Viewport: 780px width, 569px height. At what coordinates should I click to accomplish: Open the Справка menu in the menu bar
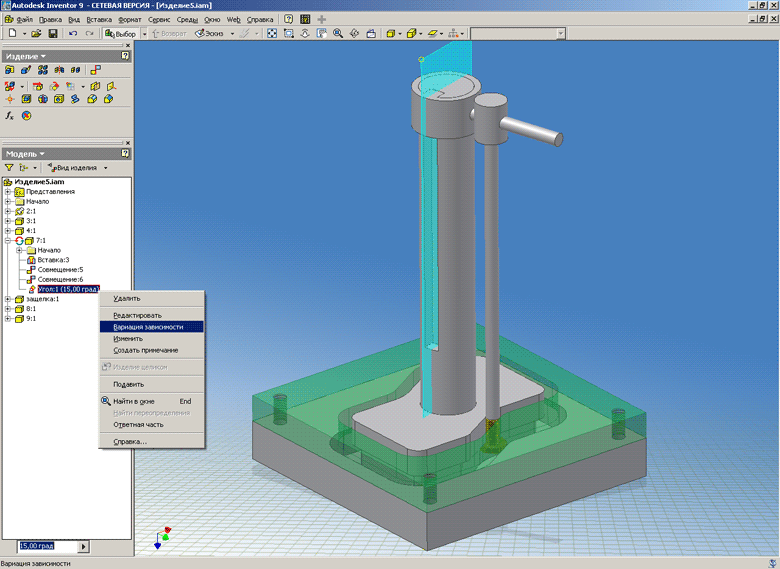tap(260, 19)
